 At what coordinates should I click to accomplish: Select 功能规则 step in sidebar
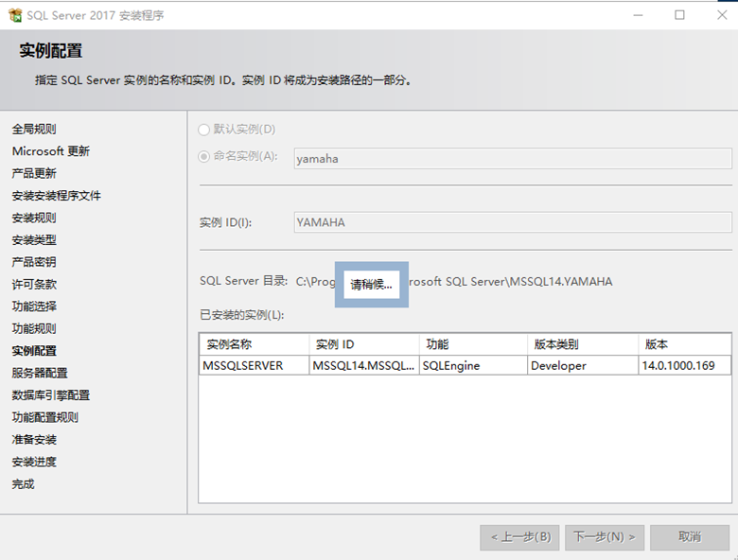[34, 328]
